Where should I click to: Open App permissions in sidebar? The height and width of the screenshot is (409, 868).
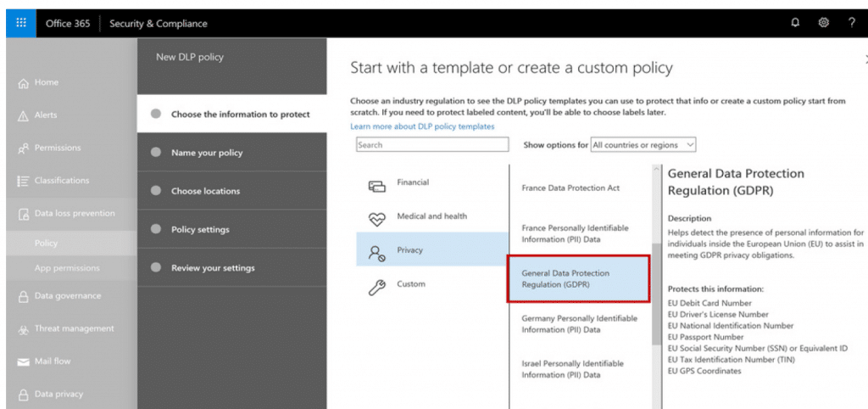click(x=67, y=267)
